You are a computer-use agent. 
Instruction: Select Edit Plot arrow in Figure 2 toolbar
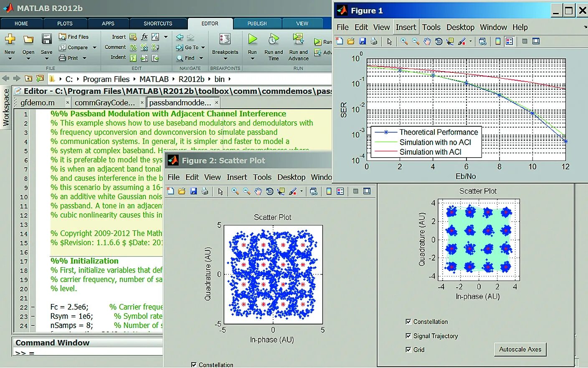coord(220,191)
